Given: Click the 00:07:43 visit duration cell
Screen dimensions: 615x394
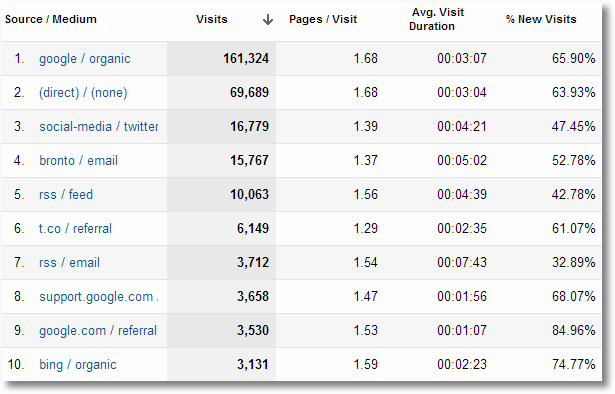Looking at the screenshot, I should click(x=462, y=263).
